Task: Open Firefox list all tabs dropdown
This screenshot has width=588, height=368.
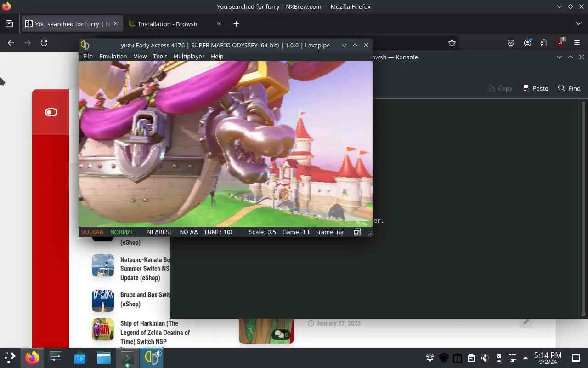Action: click(x=578, y=23)
